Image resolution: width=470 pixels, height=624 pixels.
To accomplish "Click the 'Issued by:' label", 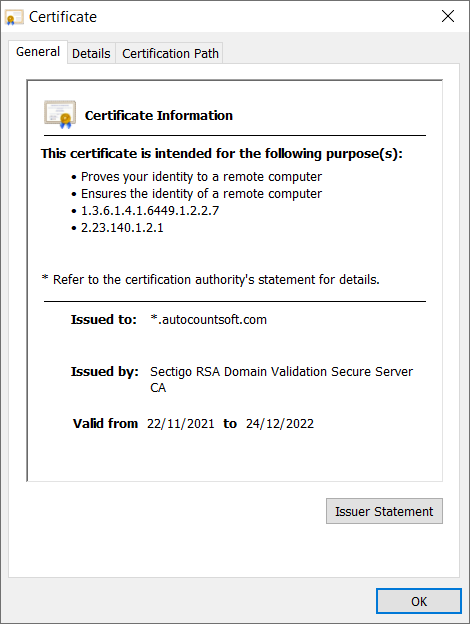I will point(105,371).
